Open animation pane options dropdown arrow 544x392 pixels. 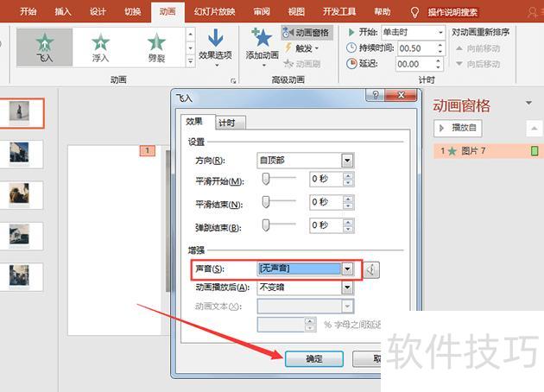pyautogui.click(x=528, y=103)
